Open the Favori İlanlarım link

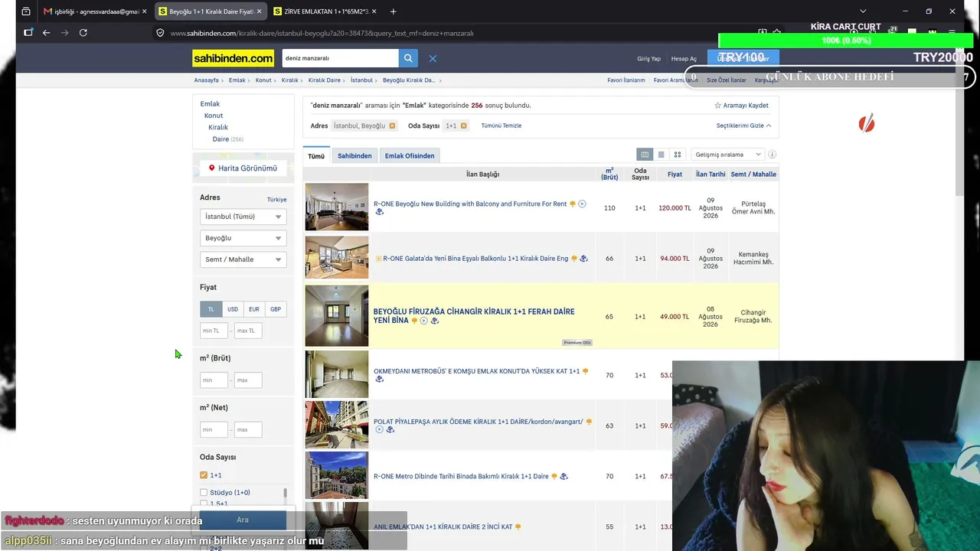626,80
